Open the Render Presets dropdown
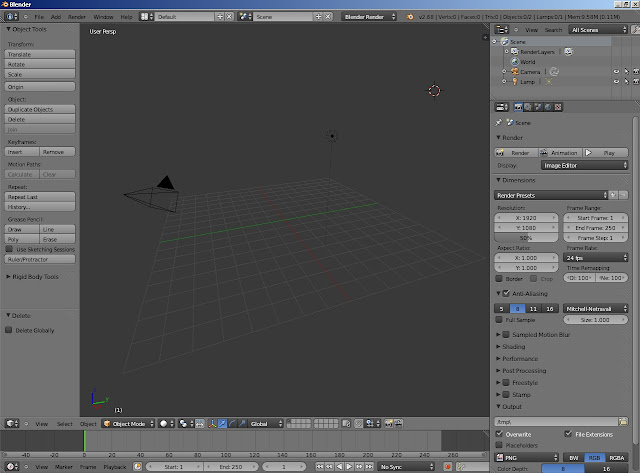Viewport: 640px width, 473px height. pos(552,194)
